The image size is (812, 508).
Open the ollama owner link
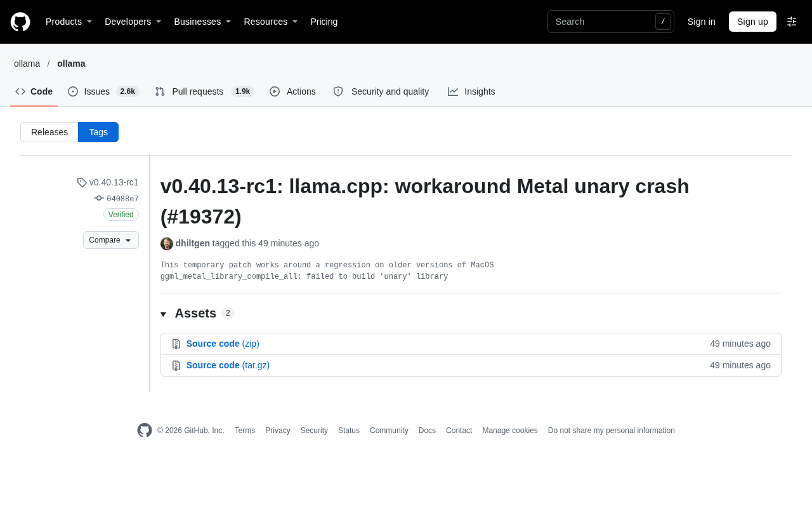27,63
